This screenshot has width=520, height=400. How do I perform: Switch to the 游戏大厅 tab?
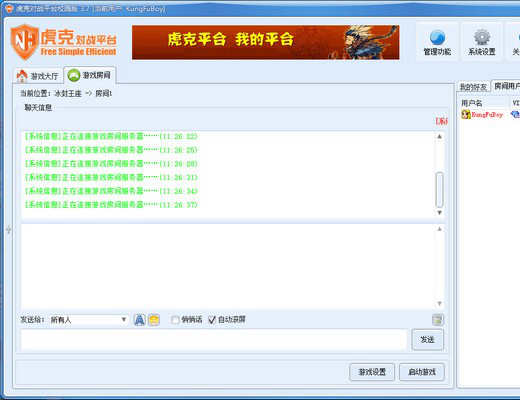coord(37,76)
